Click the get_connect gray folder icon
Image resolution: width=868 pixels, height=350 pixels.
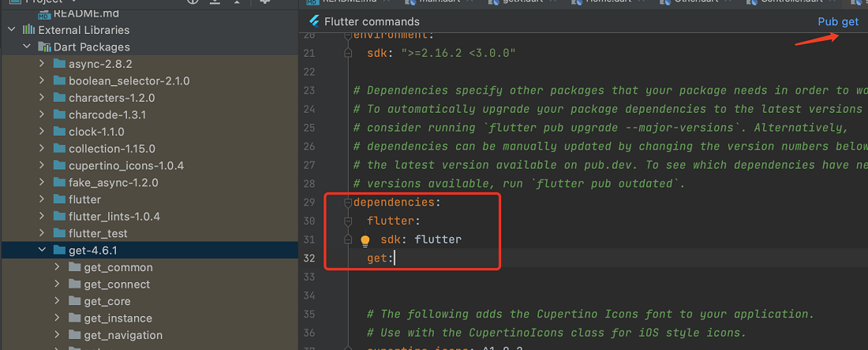pos(75,284)
